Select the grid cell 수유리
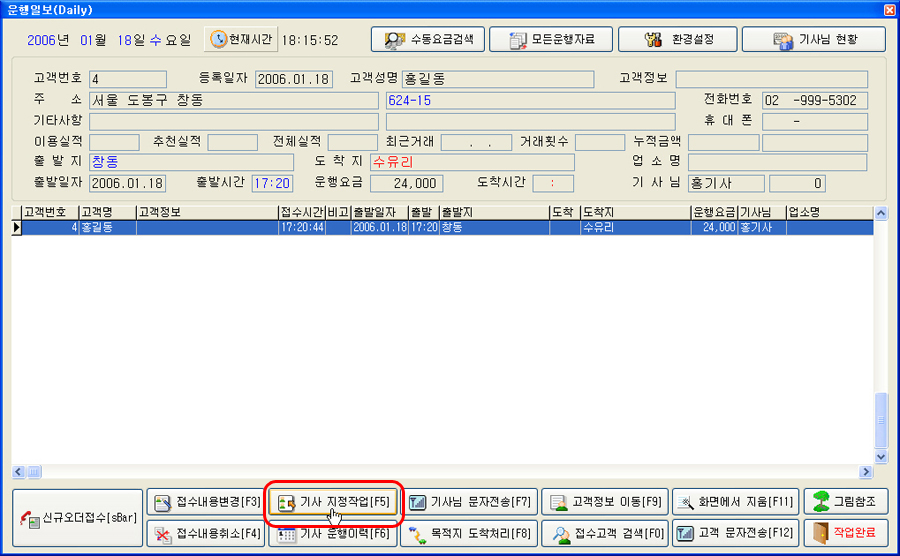The width and height of the screenshot is (900, 556). 635,227
